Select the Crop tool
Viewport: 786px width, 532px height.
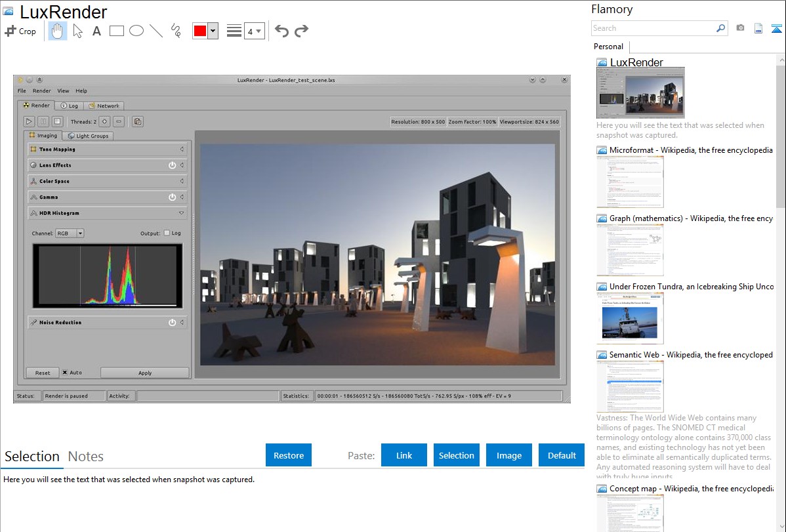pos(20,31)
